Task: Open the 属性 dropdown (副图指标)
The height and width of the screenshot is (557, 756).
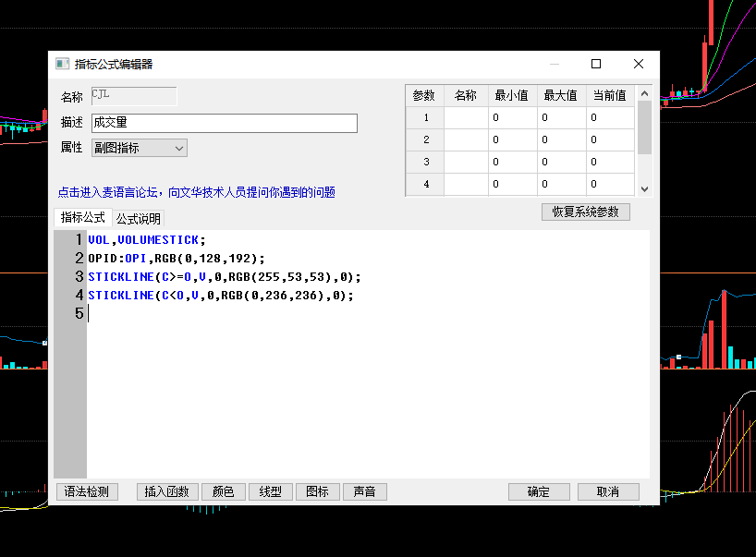Action: click(x=139, y=148)
